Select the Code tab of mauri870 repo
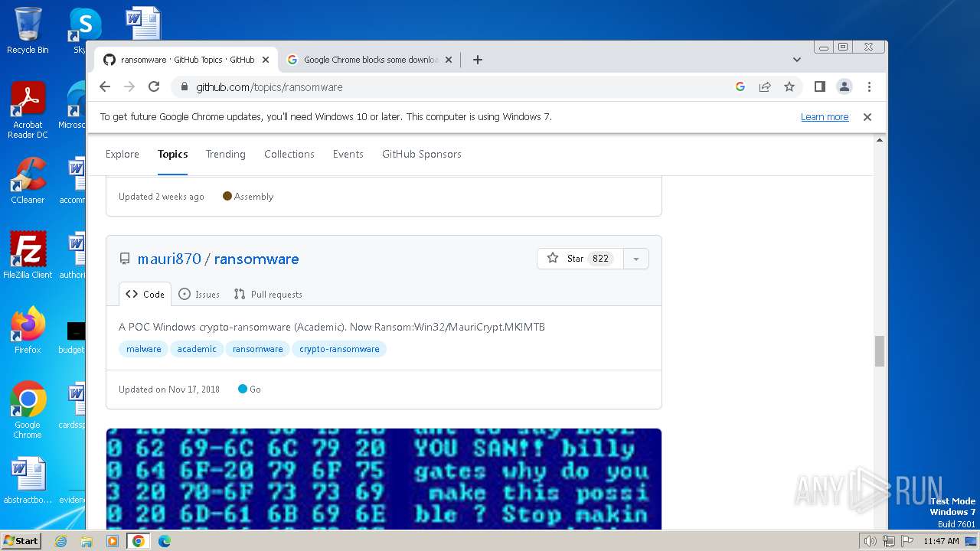Viewport: 980px width, 551px height. pos(145,294)
